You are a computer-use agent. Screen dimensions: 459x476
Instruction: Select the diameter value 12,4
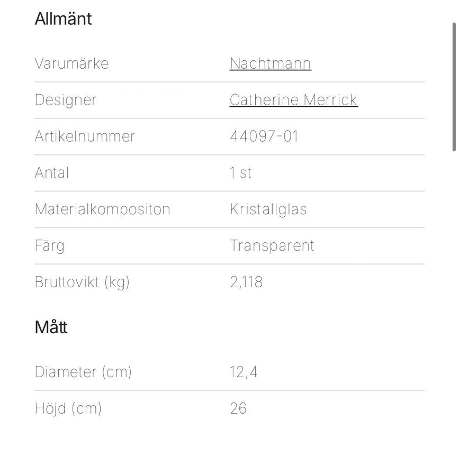click(244, 372)
